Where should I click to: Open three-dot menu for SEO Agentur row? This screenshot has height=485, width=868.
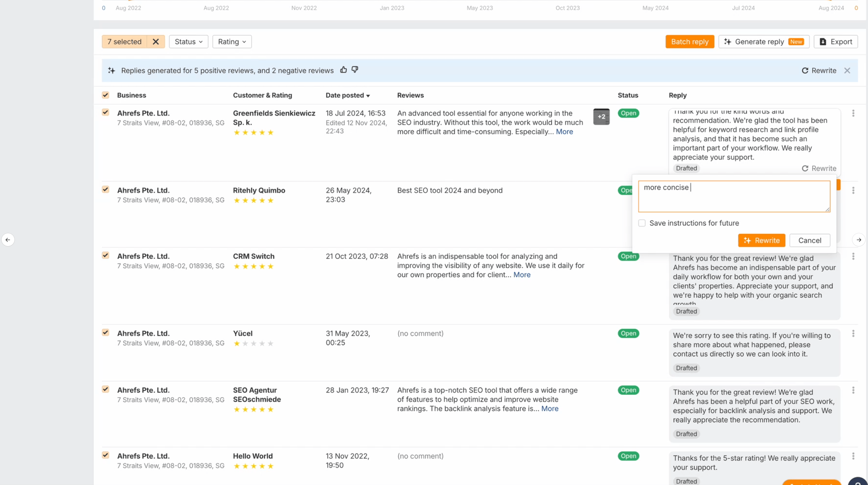tap(853, 390)
